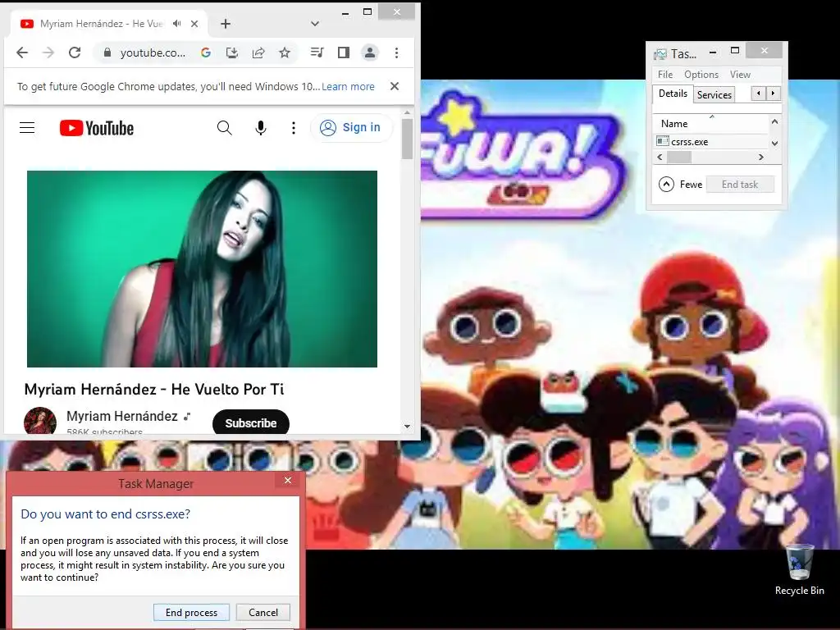Click Chrome's forward navigation arrow
Image resolution: width=840 pixels, height=630 pixels.
pyautogui.click(x=48, y=52)
